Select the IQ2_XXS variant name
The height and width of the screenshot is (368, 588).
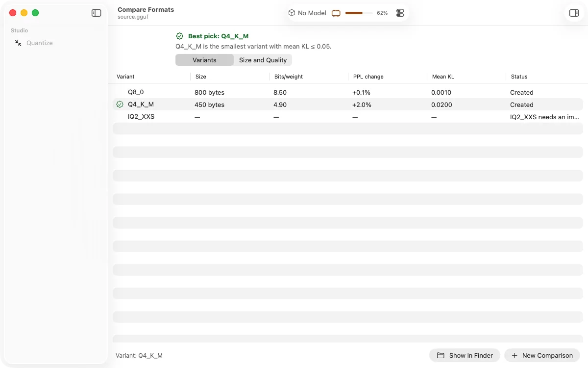(141, 117)
